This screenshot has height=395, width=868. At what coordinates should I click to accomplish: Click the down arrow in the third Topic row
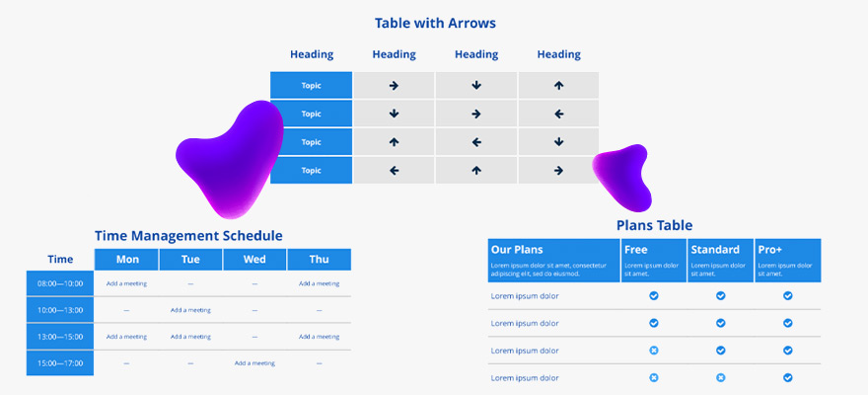tap(558, 142)
